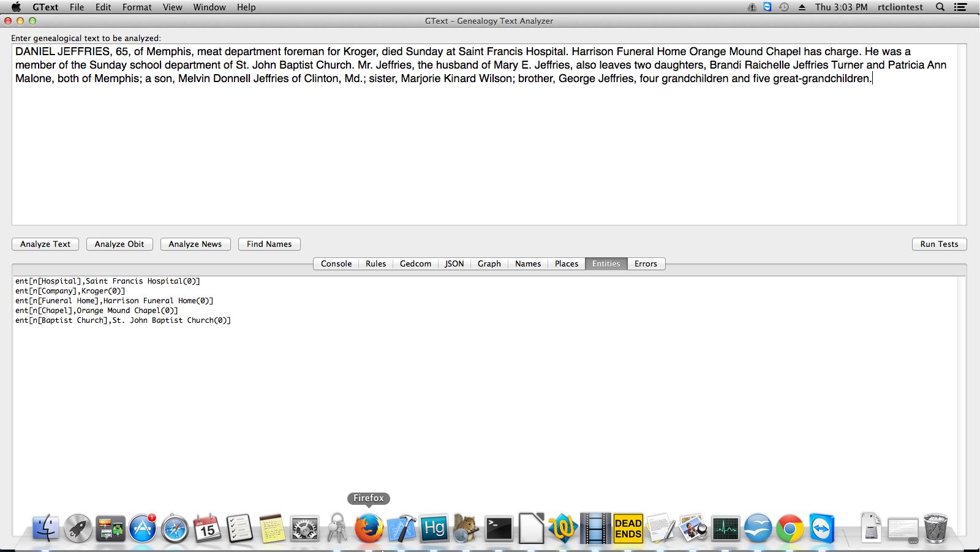The image size is (980, 552).
Task: Open Finder from the dock
Action: point(46,528)
